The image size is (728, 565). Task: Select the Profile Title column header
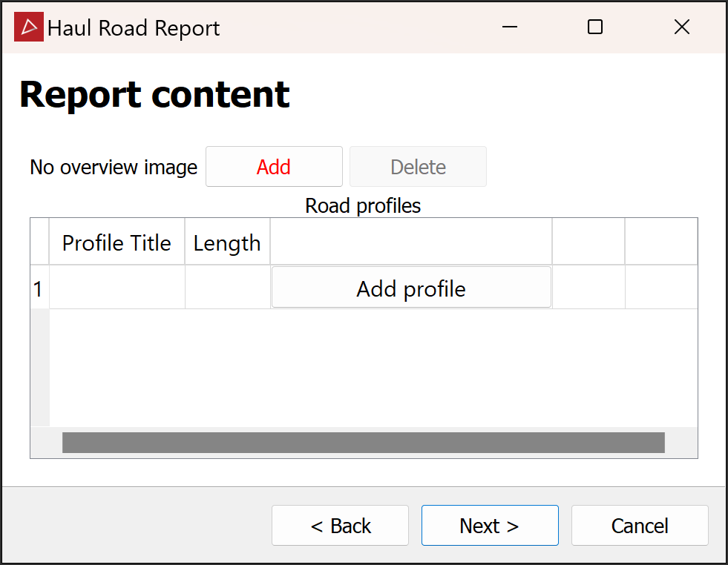click(117, 243)
